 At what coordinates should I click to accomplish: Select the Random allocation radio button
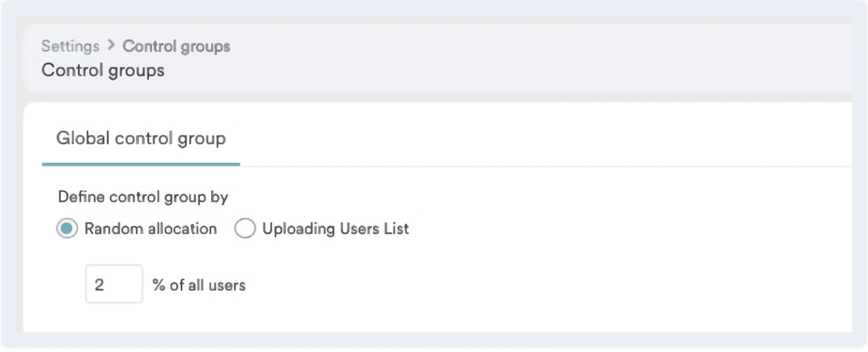point(68,229)
